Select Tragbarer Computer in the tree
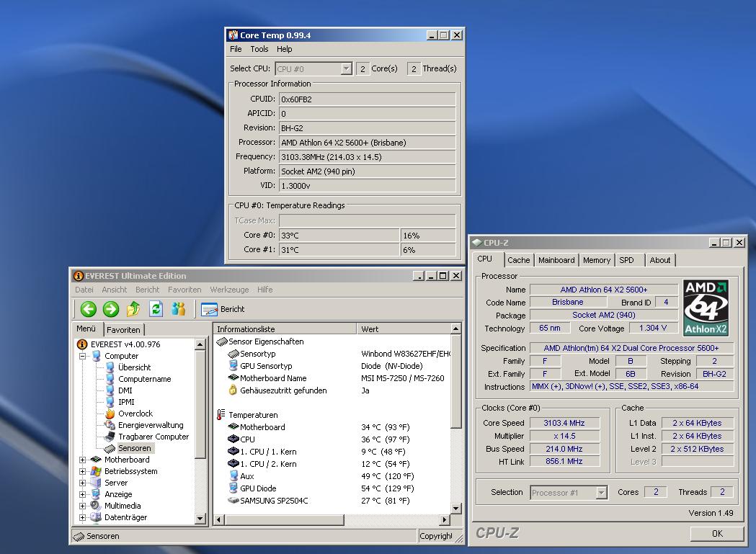This screenshot has height=554, width=756. pos(153,437)
